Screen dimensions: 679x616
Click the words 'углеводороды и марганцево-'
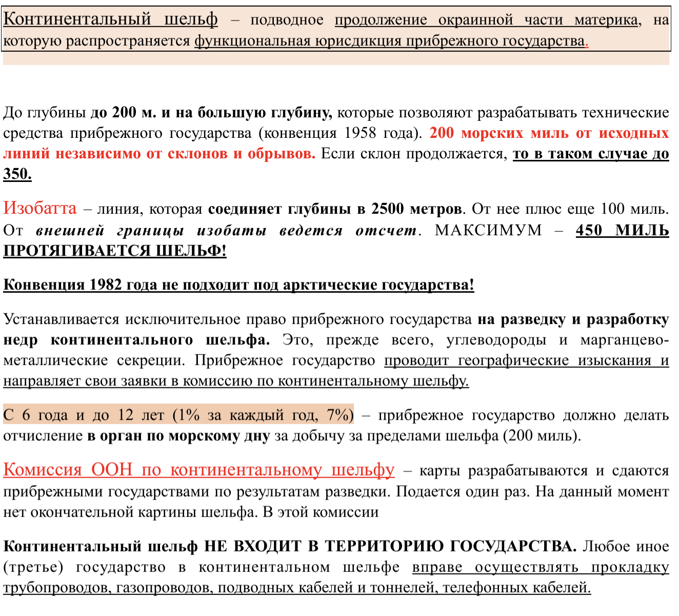click(x=557, y=340)
